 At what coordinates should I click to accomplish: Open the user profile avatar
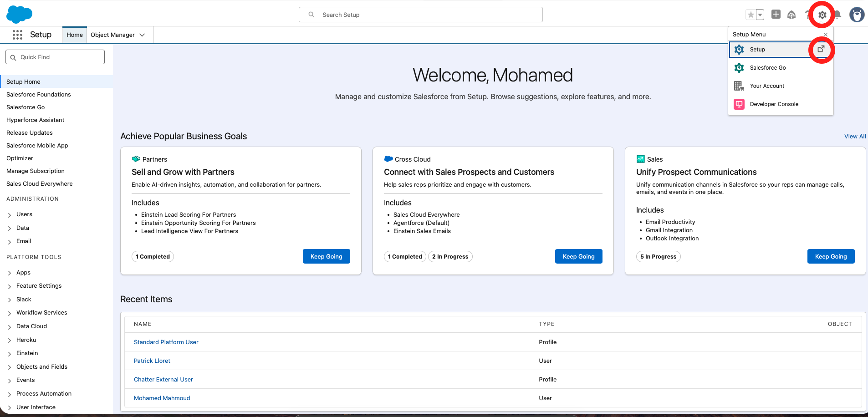coord(857,15)
